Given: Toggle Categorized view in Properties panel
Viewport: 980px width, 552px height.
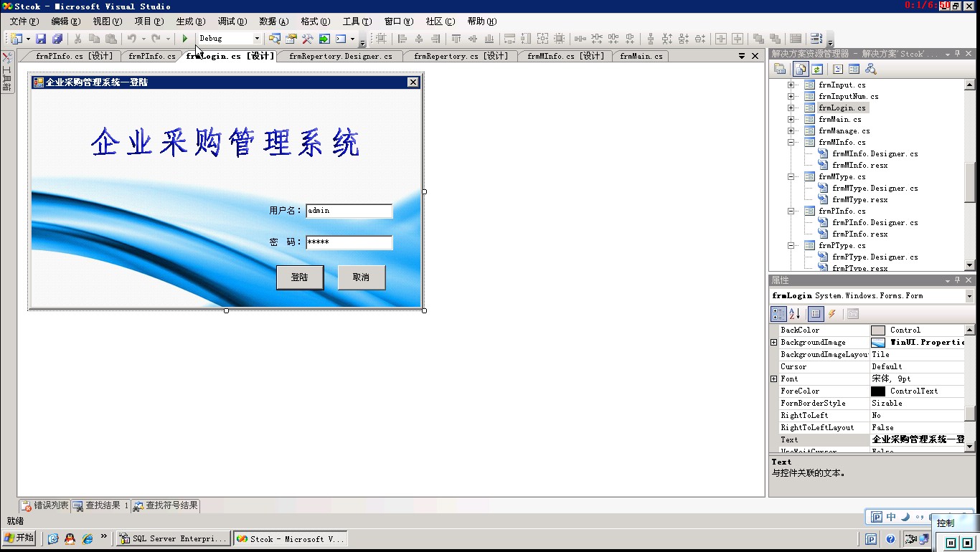Looking at the screenshot, I should [778, 314].
